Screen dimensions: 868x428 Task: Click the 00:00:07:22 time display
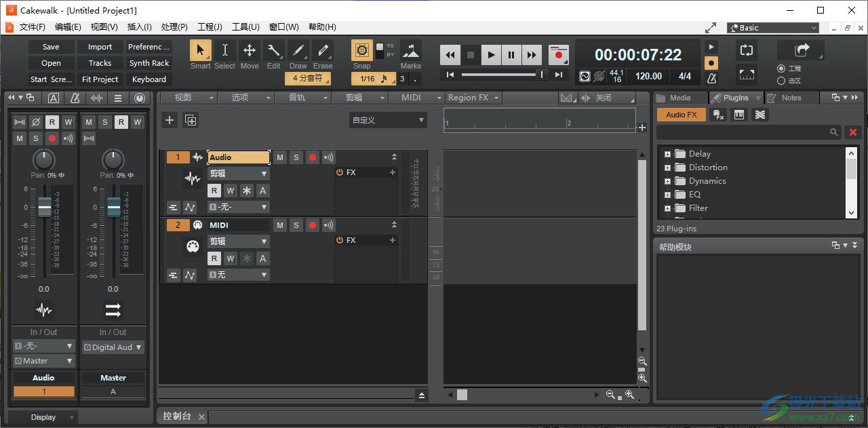pyautogui.click(x=637, y=54)
